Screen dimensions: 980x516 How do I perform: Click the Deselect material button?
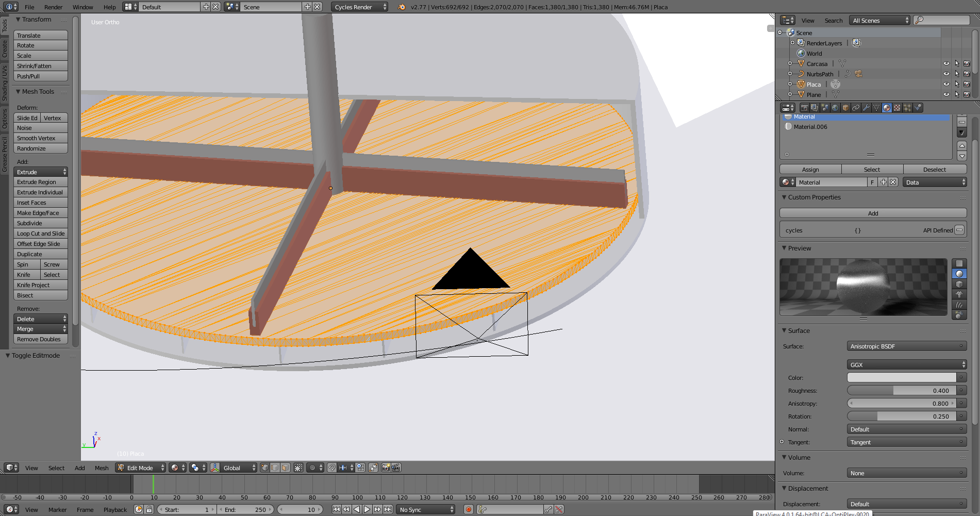(x=935, y=169)
